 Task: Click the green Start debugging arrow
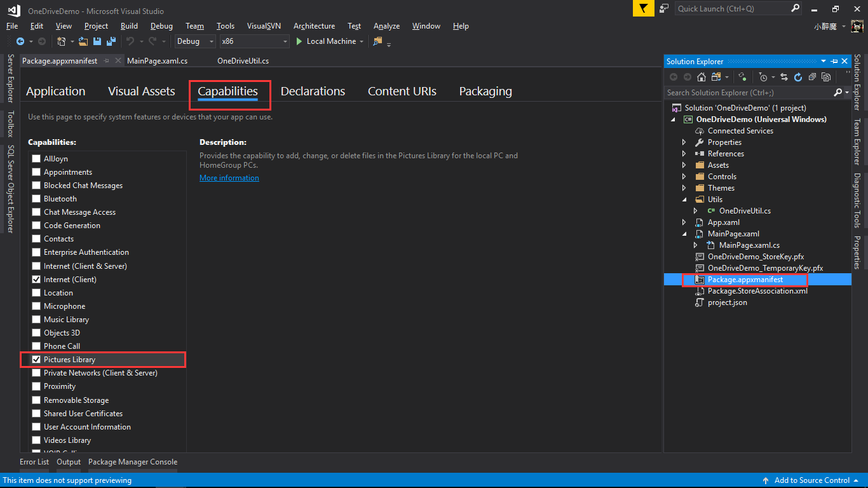299,41
